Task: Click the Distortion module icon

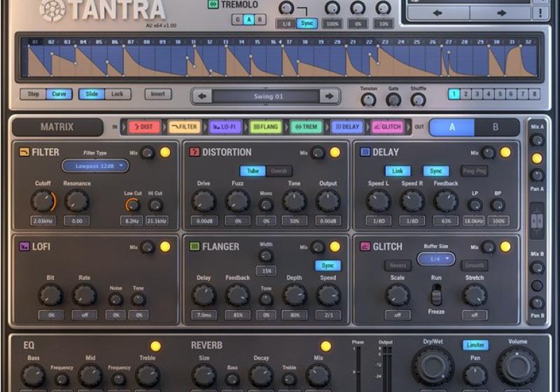Action: (x=195, y=153)
